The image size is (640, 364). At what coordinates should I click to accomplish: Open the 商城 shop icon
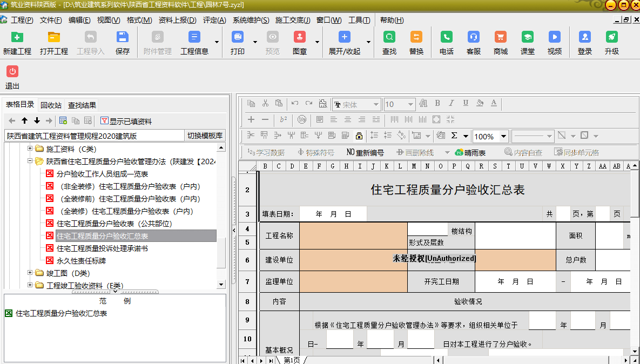click(500, 37)
